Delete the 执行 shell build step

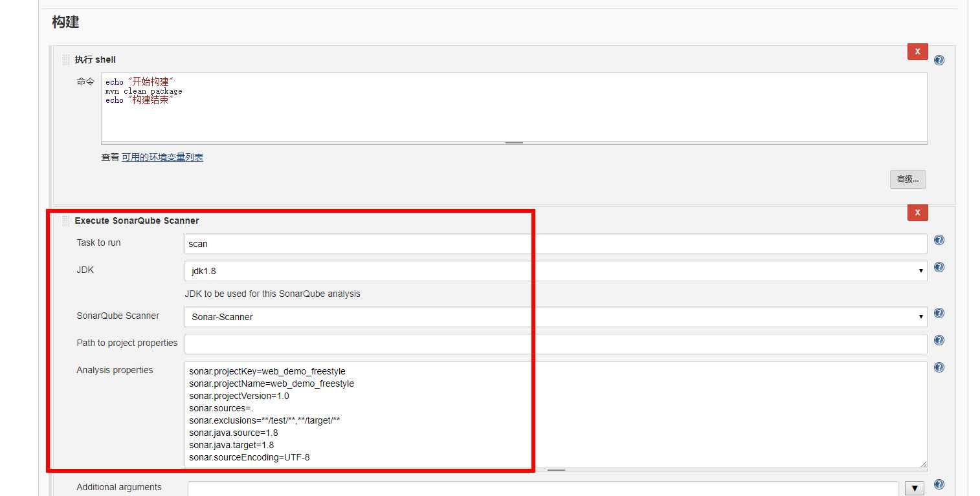(917, 52)
